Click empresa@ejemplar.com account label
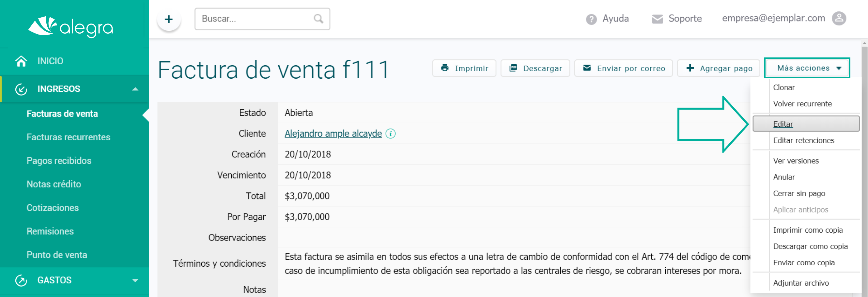This screenshot has height=297, width=868. (x=773, y=18)
